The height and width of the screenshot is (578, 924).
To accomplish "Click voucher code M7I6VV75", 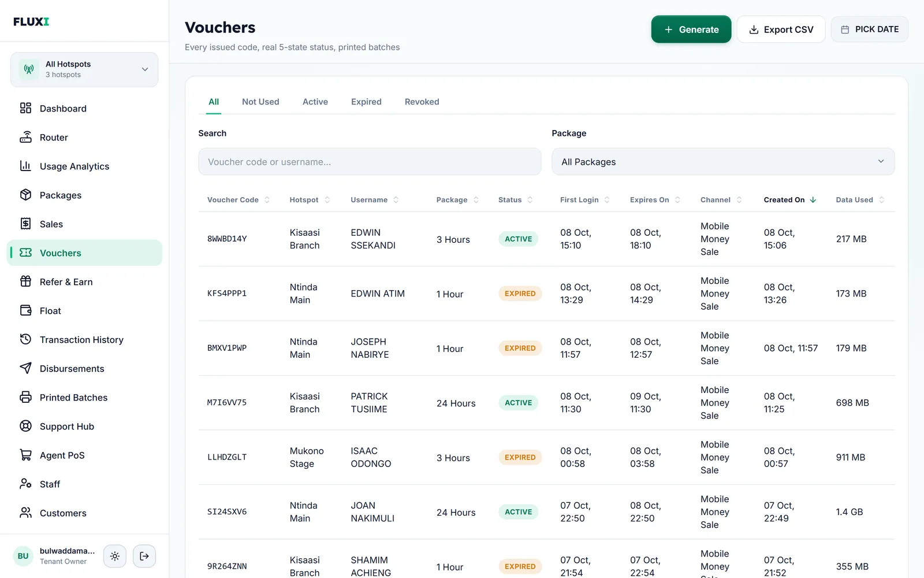I will 227,403.
